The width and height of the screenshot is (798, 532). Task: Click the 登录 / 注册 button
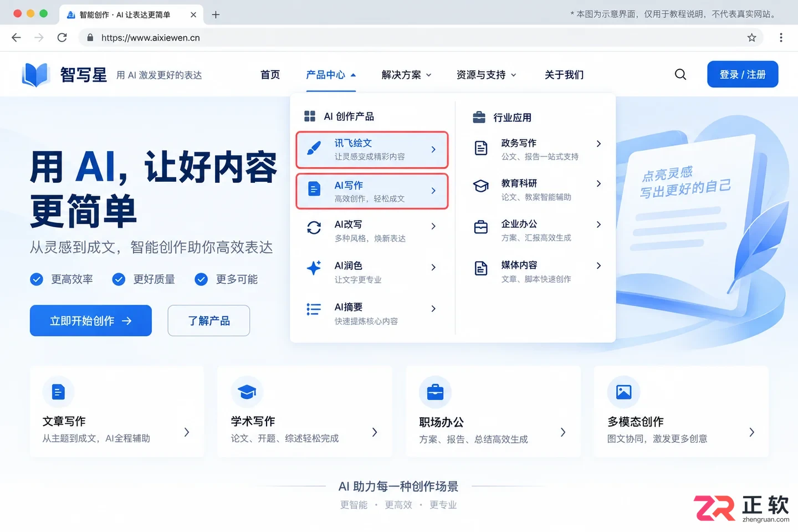(743, 74)
